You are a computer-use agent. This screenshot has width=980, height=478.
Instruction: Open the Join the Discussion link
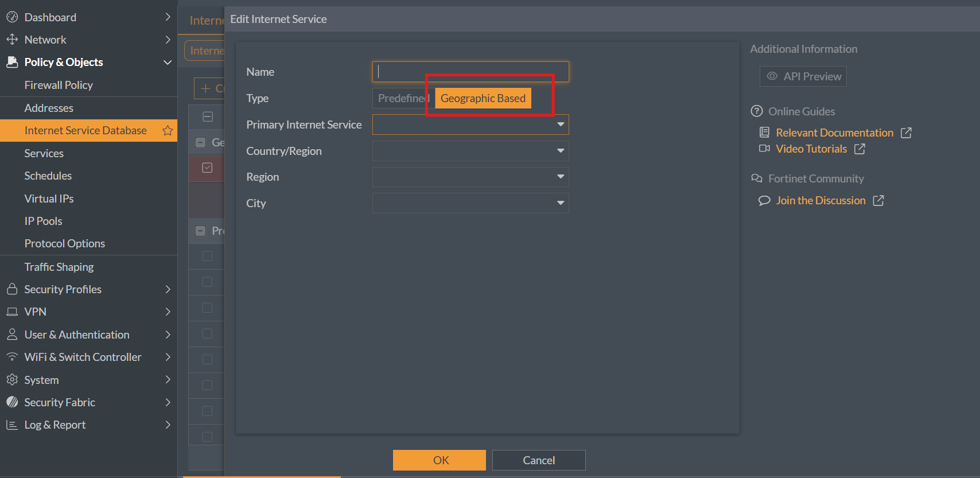(x=820, y=200)
